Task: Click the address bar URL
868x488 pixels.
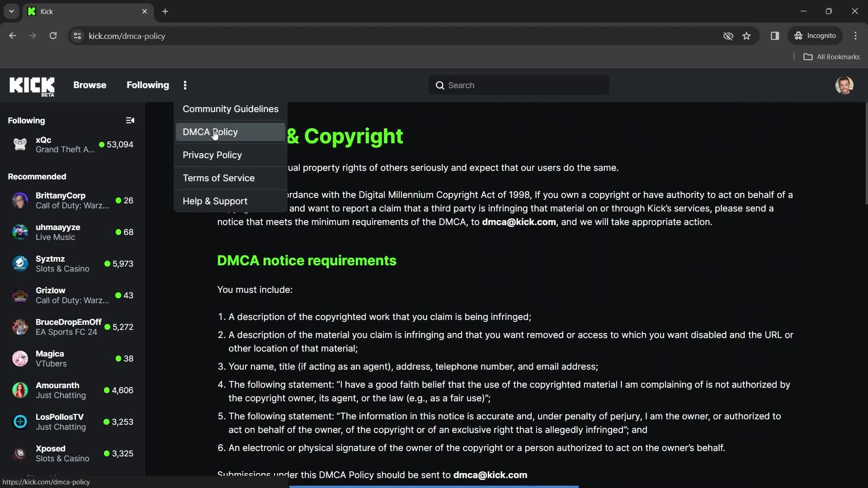Action: 127,36
